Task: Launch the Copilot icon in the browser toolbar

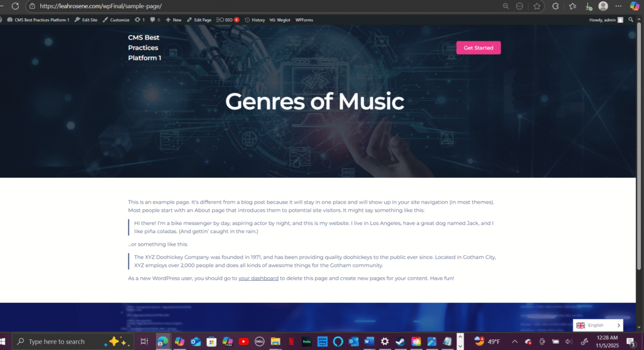Action: 635,6
